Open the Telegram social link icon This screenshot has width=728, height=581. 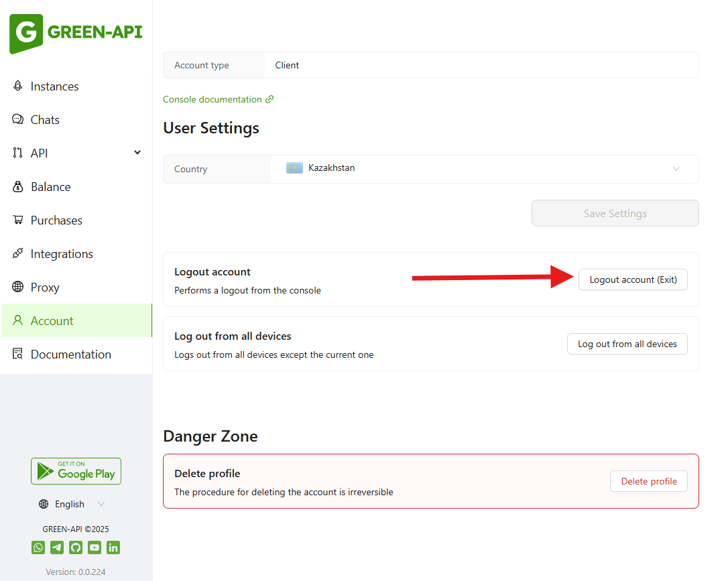click(x=57, y=547)
